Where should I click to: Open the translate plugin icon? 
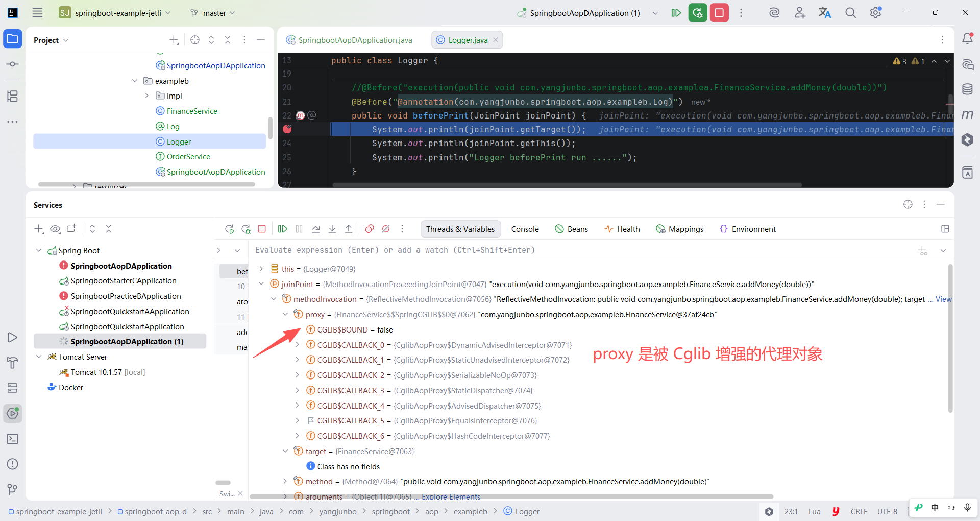[x=825, y=13]
